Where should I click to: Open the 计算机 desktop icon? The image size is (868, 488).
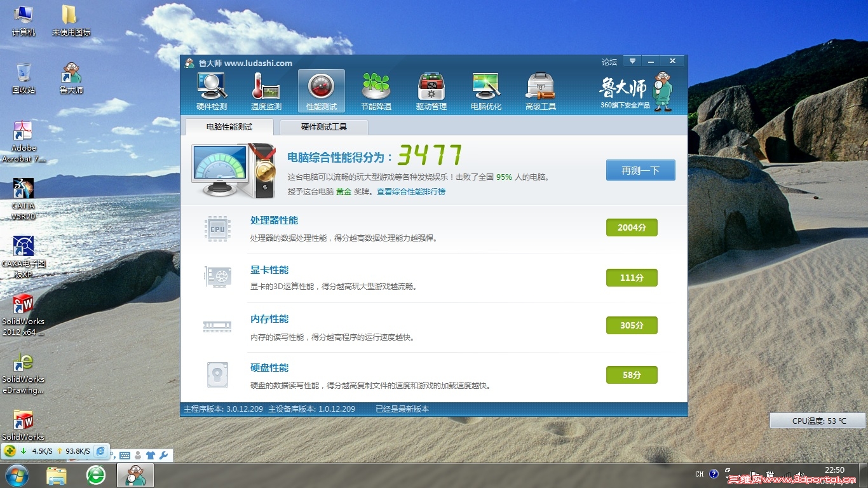[x=24, y=21]
